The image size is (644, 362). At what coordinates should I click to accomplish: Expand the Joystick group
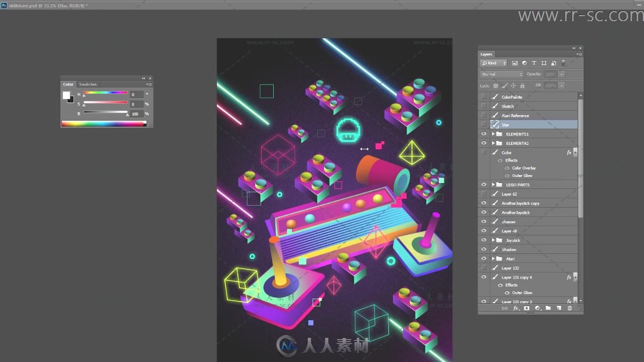[x=493, y=240]
